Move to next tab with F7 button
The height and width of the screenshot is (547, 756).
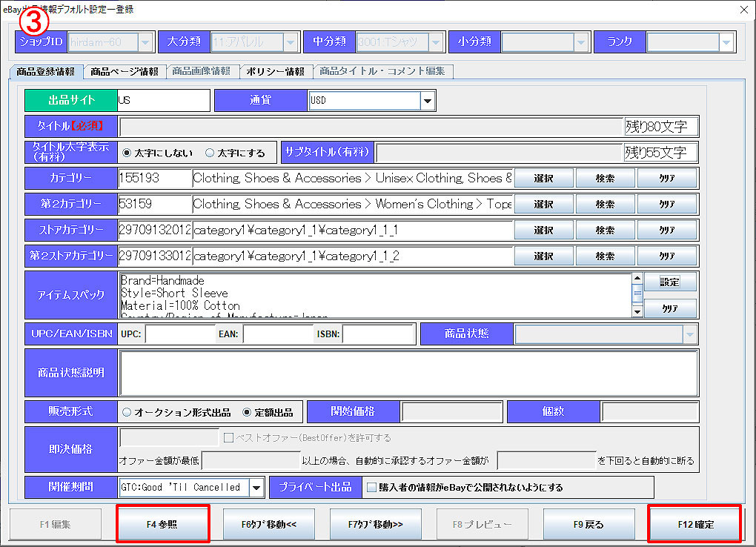point(375,524)
